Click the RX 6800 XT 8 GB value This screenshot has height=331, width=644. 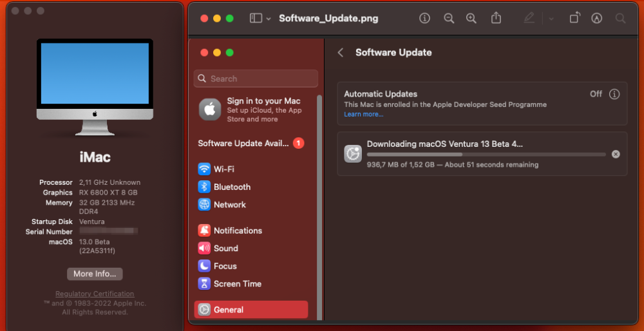click(108, 192)
